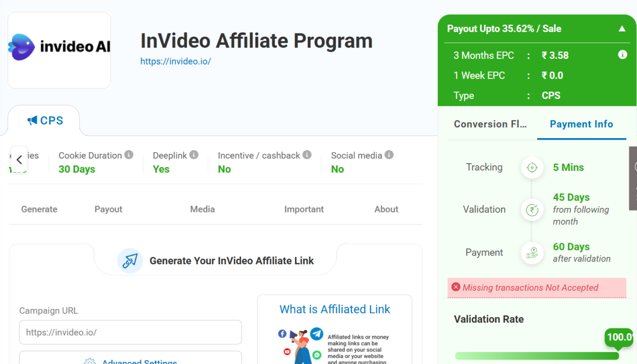The width and height of the screenshot is (637, 364).
Task: Open the https://invideo.io/ link
Action: (x=175, y=61)
